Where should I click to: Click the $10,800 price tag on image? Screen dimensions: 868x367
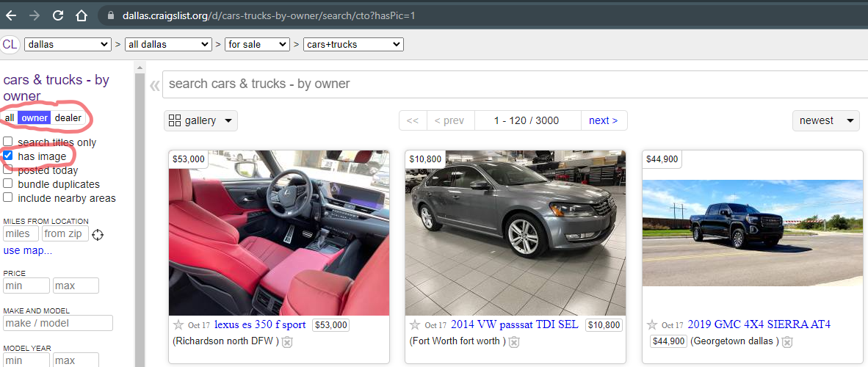425,159
